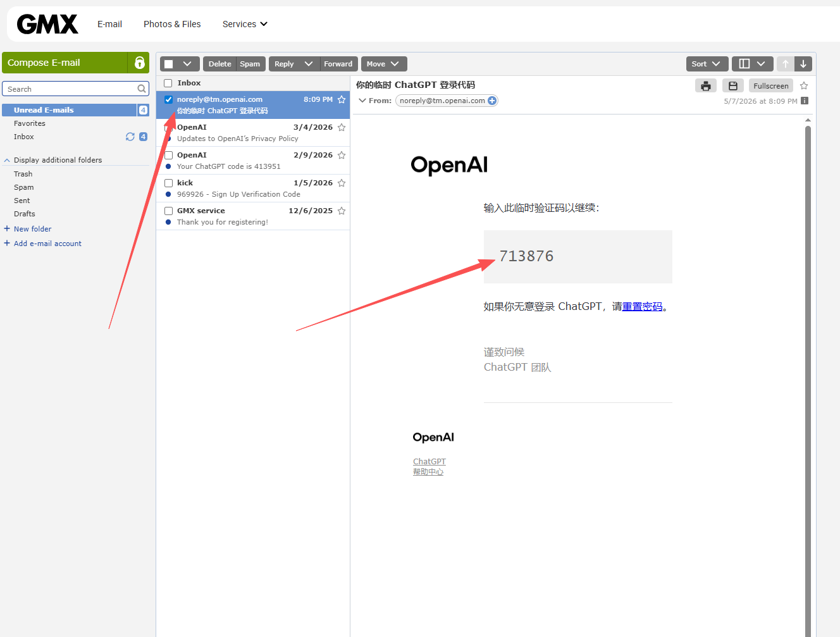Image resolution: width=840 pixels, height=637 pixels.
Task: Open the email in Fullscreen
Action: pyautogui.click(x=771, y=86)
